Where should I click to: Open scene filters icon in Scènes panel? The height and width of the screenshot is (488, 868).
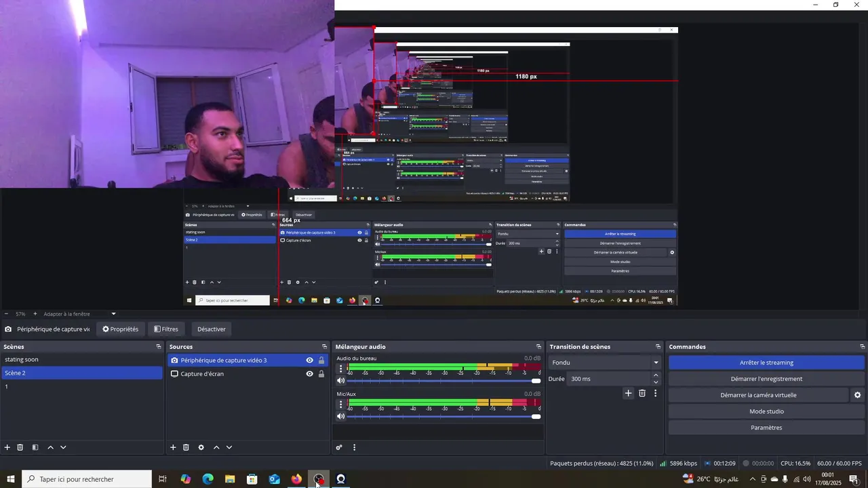35,447
